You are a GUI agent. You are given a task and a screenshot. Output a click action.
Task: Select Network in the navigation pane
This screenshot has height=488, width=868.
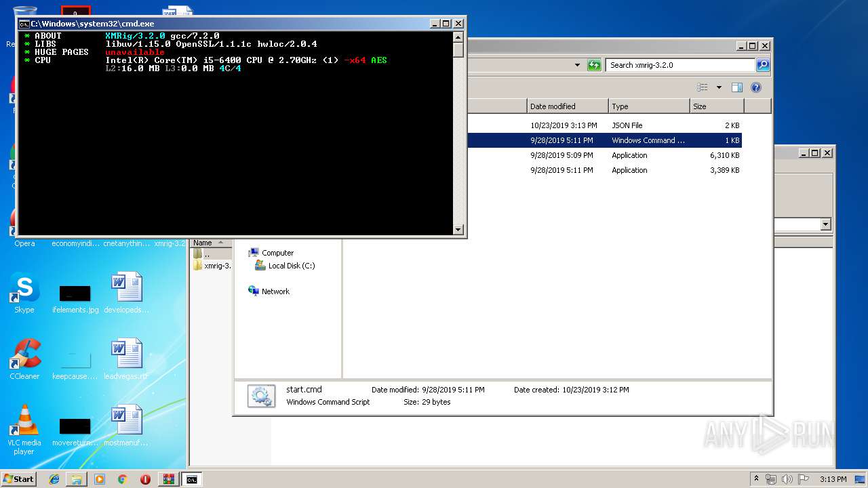pyautogui.click(x=269, y=291)
